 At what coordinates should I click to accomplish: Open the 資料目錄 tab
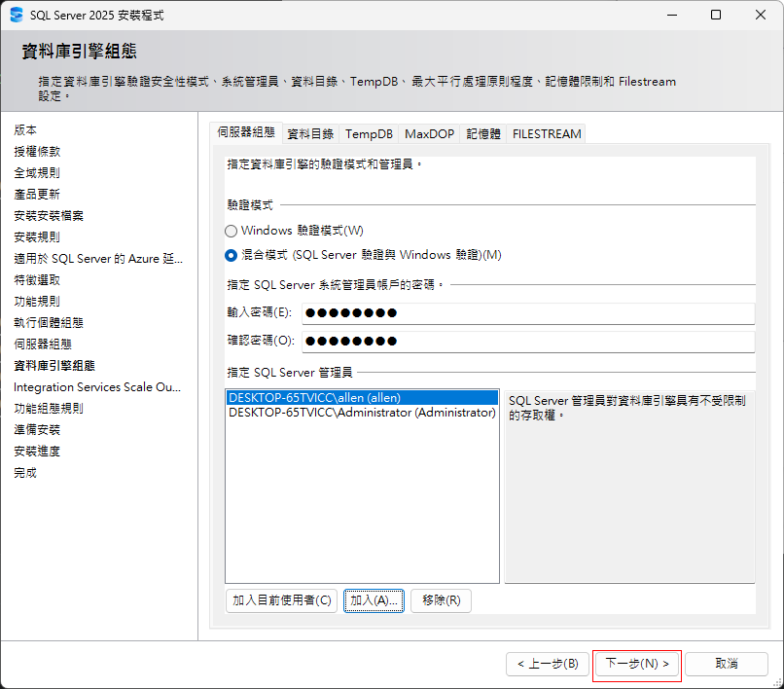point(310,134)
